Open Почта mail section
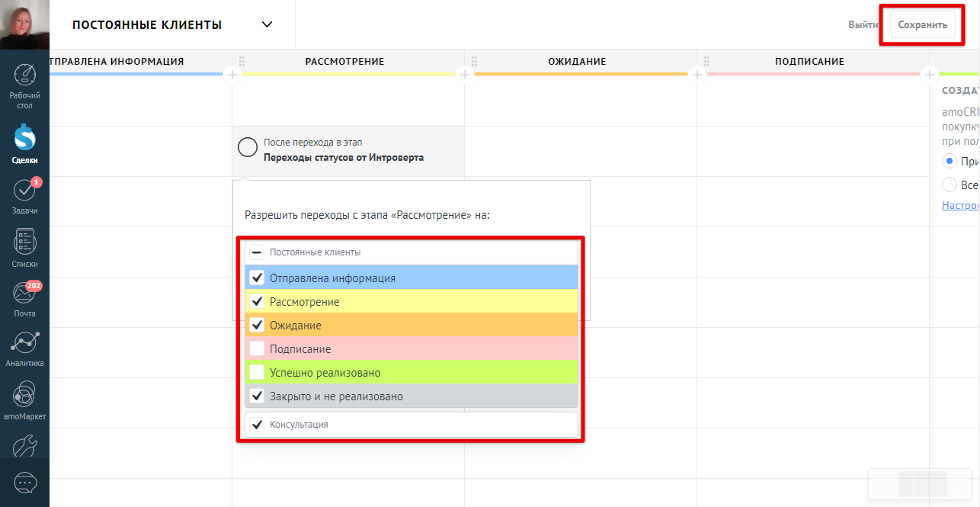 [24, 299]
